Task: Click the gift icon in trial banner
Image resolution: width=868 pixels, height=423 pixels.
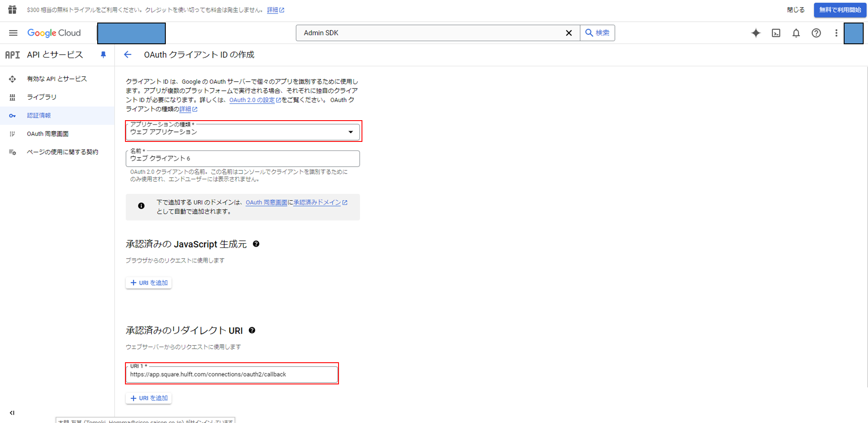Action: coord(12,10)
